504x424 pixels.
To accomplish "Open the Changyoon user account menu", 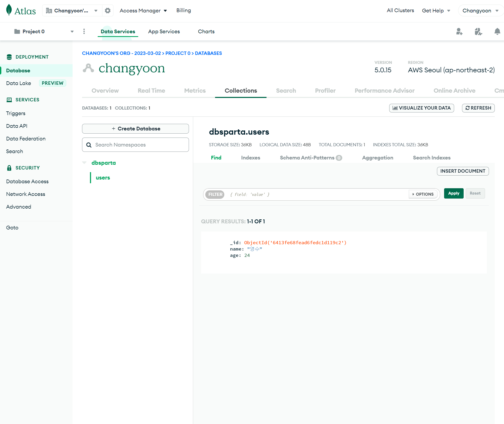I will tap(480, 11).
